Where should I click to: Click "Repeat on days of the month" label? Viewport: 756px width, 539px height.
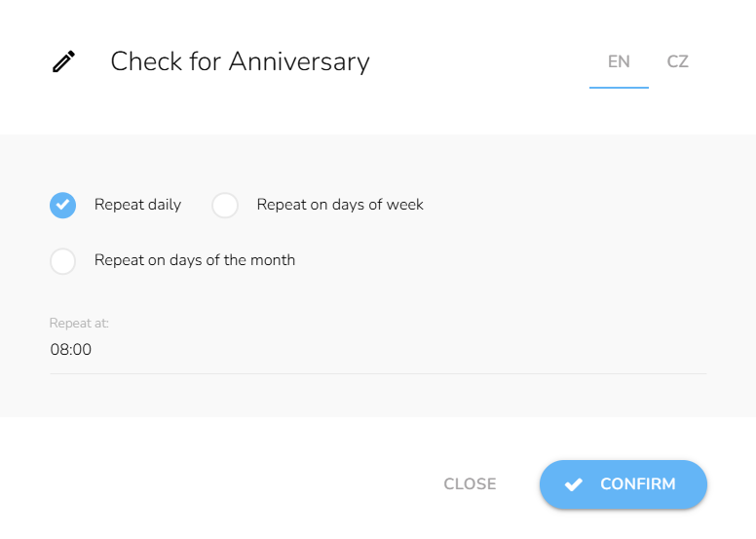(195, 260)
